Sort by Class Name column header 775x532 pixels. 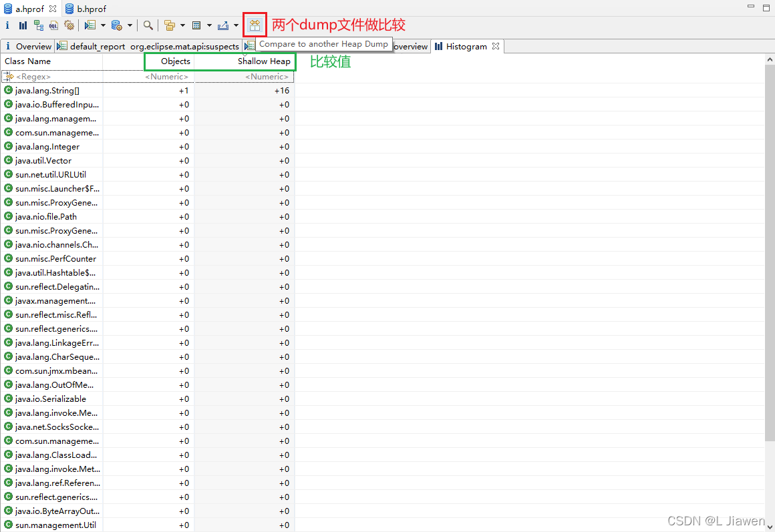pos(51,61)
